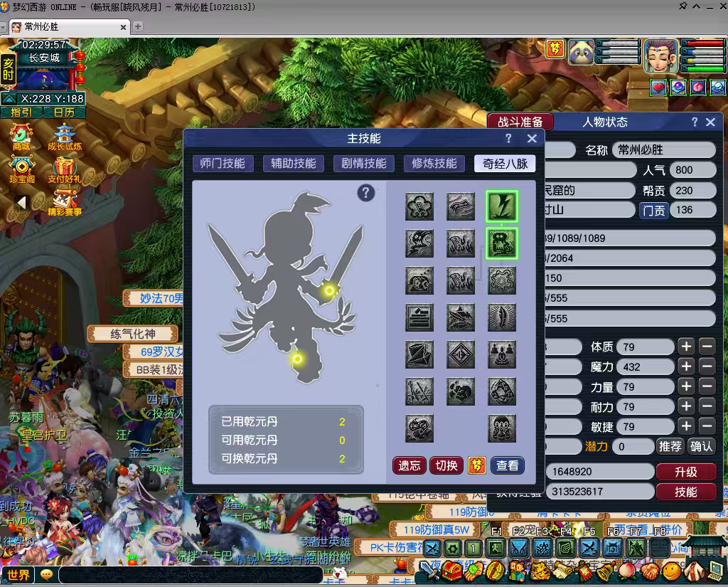Switch to 奇经八脉 tab
Viewport: 728px width, 587px height.
pyautogui.click(x=505, y=164)
